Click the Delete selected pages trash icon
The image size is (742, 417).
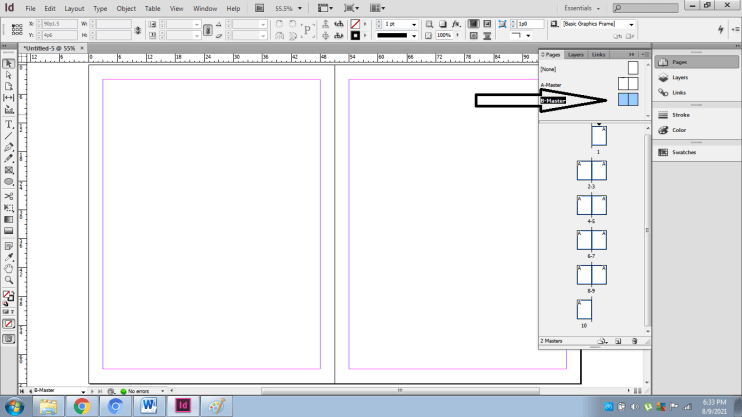click(x=635, y=341)
